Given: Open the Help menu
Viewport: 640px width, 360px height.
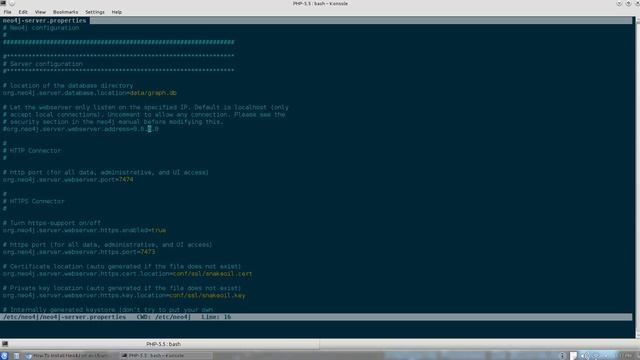Looking at the screenshot, I should click(x=117, y=12).
